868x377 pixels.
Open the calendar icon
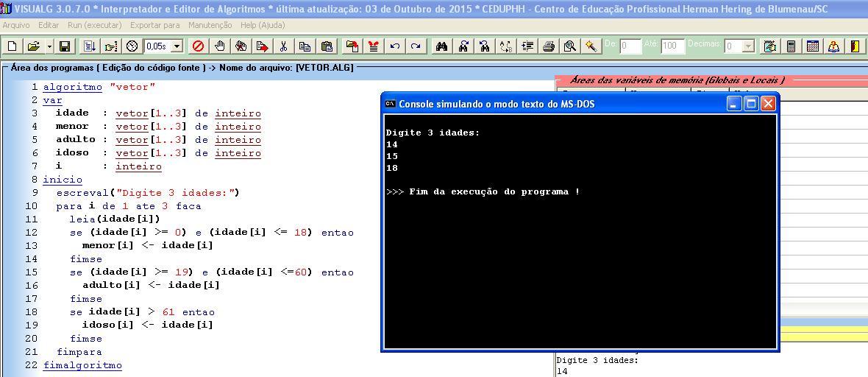pos(813,46)
